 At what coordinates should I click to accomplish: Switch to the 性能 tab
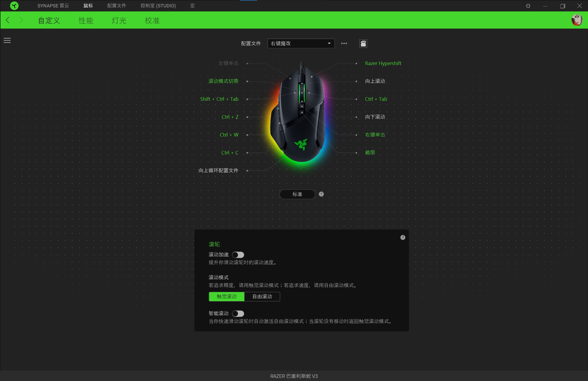pos(86,20)
